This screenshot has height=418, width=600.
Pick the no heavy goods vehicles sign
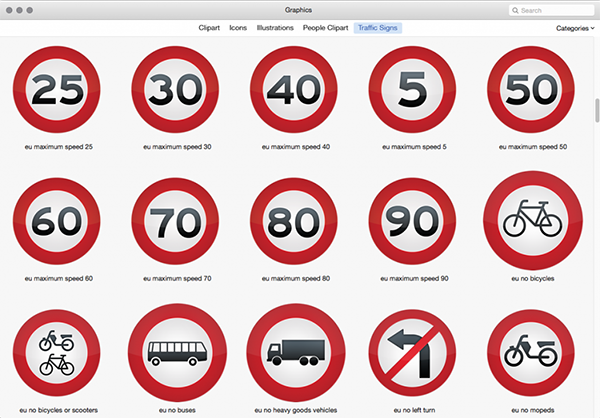click(296, 353)
